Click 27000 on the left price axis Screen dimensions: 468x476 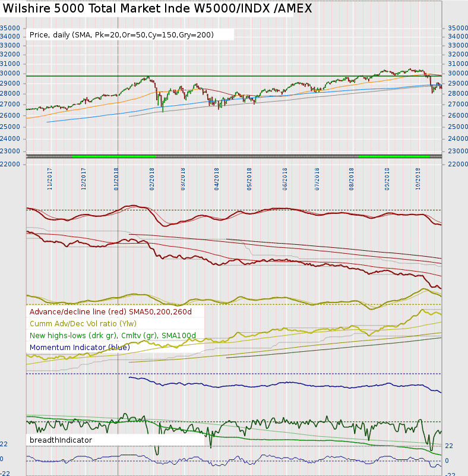pos(10,104)
